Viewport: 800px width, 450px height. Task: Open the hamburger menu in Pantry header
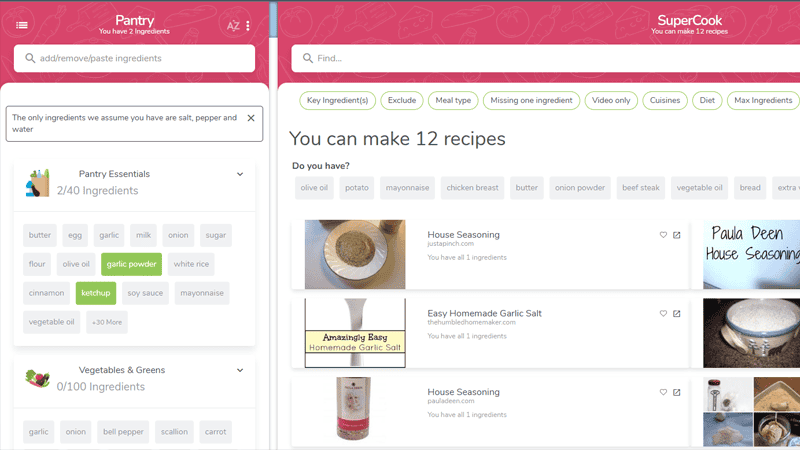click(22, 25)
